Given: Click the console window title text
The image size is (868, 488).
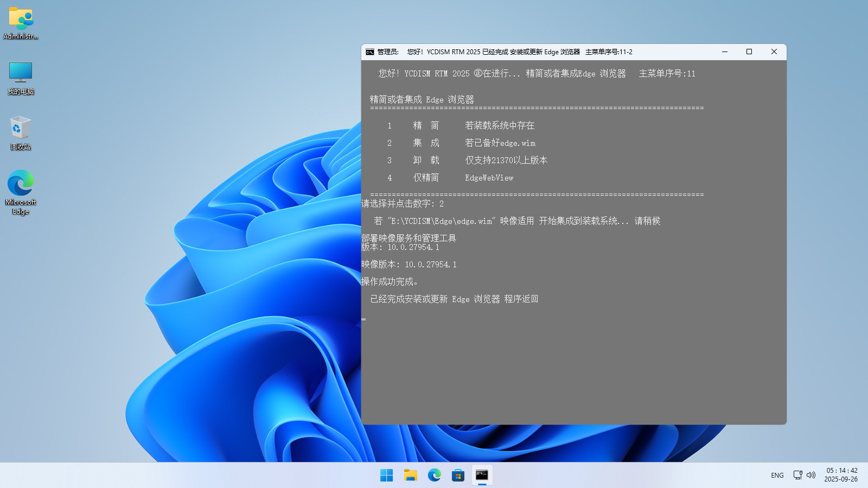Looking at the screenshot, I should (505, 52).
